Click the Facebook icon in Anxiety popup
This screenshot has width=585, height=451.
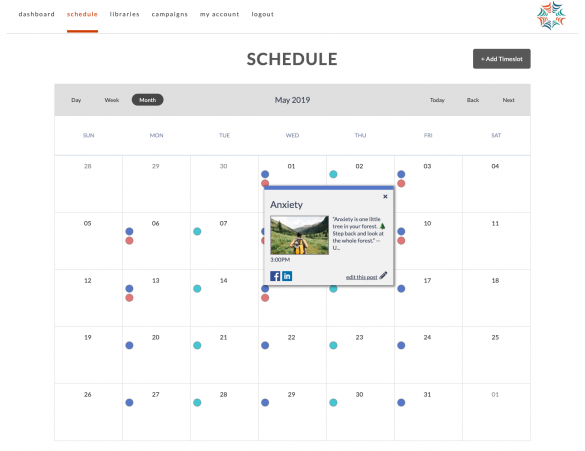coord(275,276)
